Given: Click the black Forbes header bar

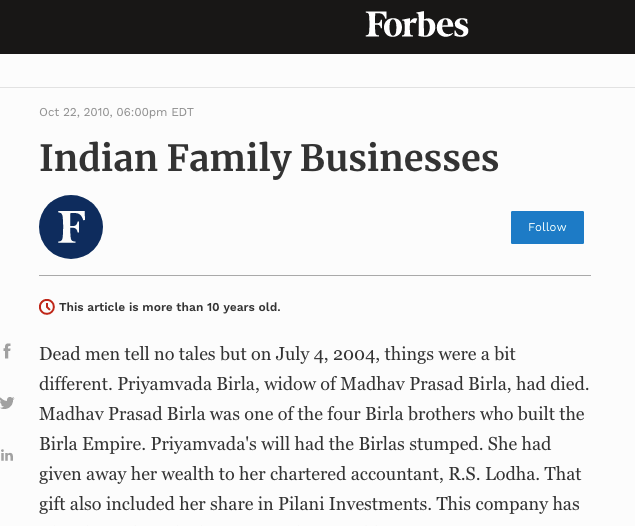Looking at the screenshot, I should tap(318, 27).
